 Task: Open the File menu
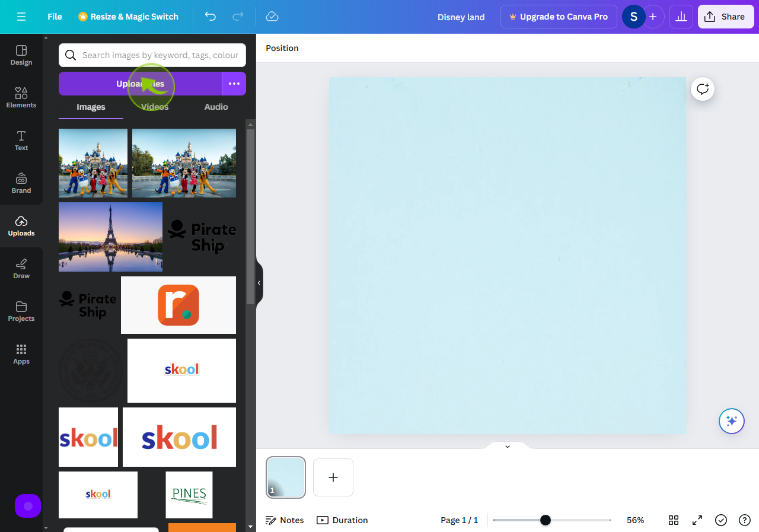(55, 17)
